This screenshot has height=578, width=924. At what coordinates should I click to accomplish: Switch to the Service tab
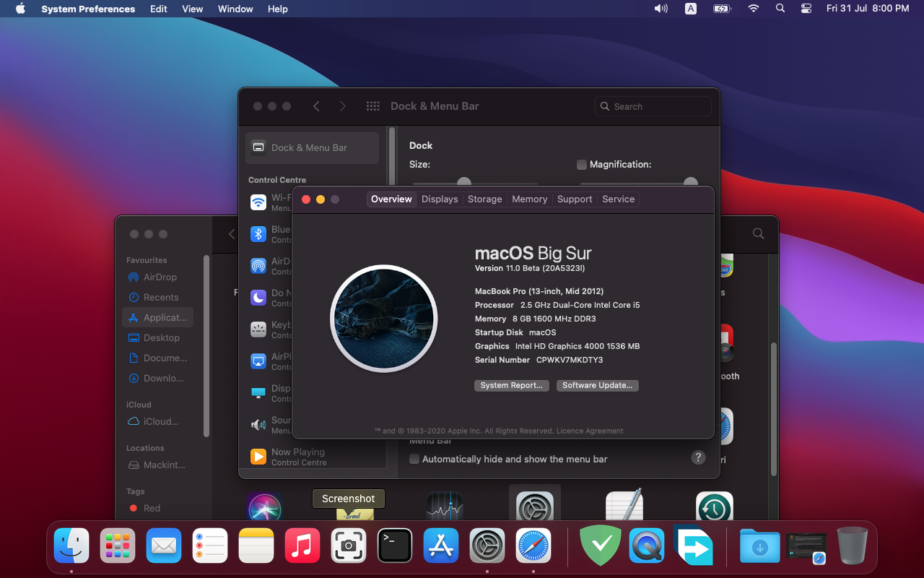[619, 199]
